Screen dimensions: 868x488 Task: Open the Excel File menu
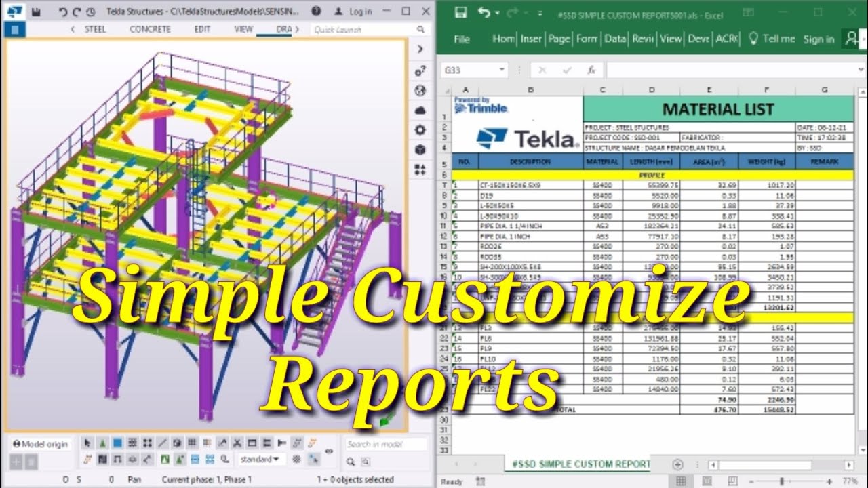click(x=462, y=39)
